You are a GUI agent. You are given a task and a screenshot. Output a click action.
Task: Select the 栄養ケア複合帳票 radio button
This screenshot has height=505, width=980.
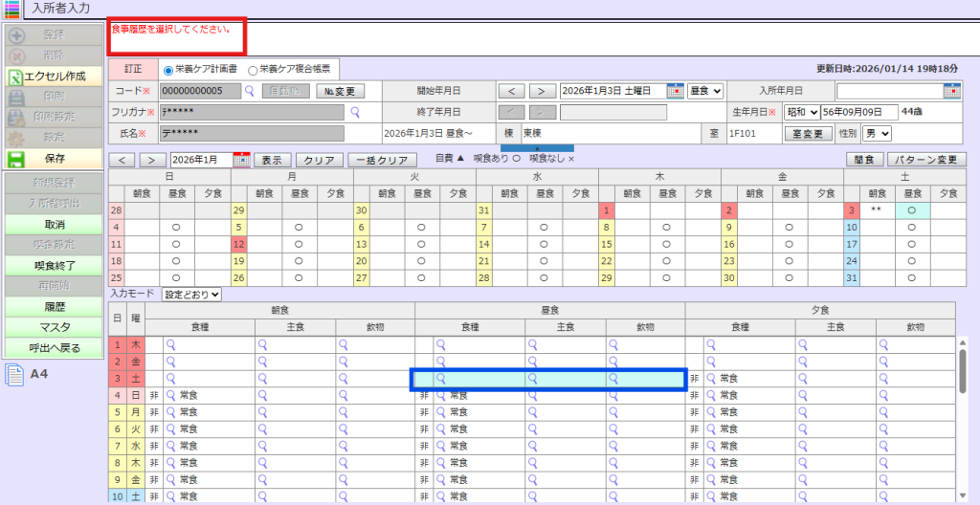tap(253, 70)
